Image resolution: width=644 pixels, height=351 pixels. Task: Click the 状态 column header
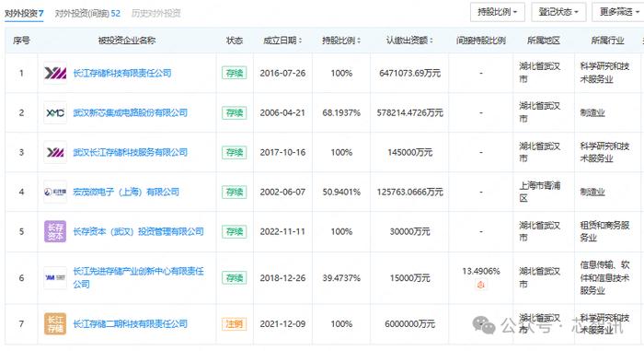(x=235, y=41)
